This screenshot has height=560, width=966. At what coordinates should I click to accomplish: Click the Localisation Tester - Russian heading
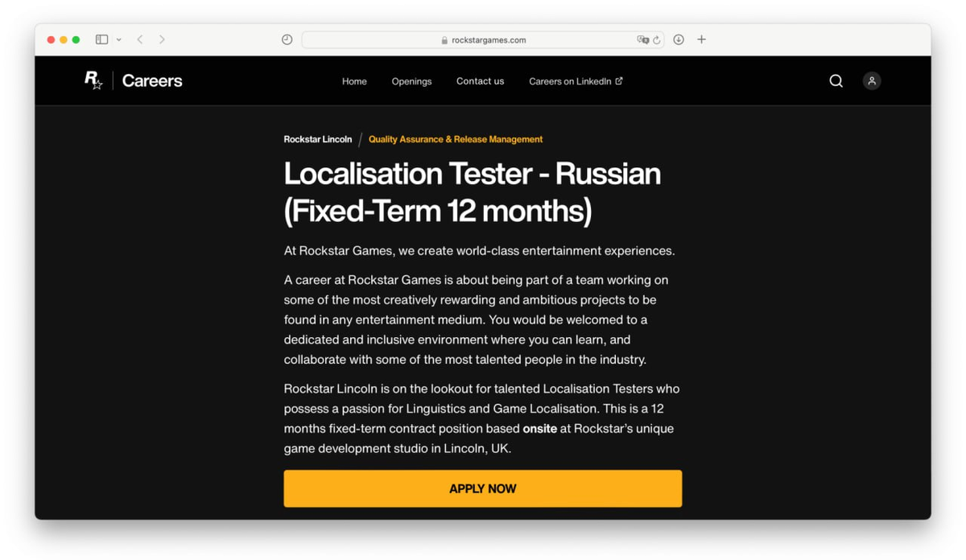pyautogui.click(x=473, y=191)
